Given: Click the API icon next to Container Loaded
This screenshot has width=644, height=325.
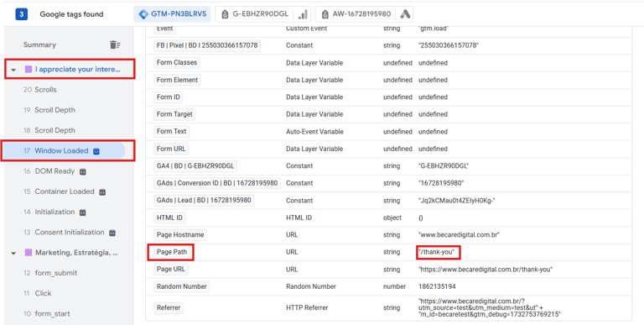Looking at the screenshot, I should pos(102,192).
